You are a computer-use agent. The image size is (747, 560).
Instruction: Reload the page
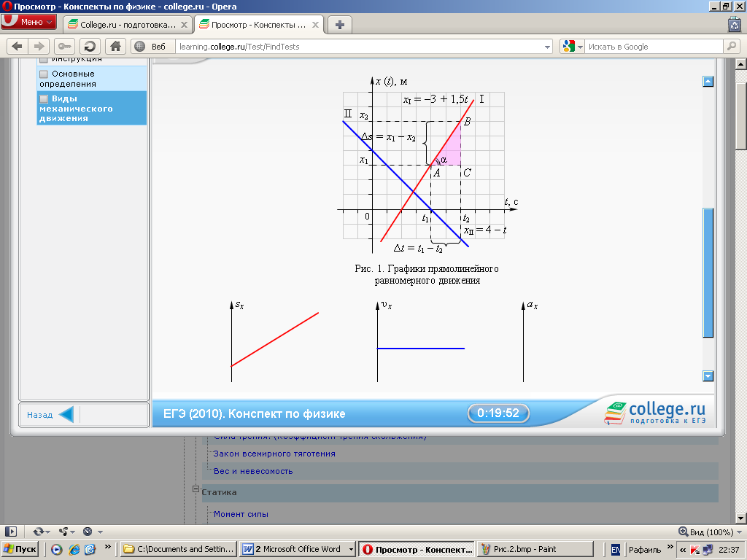coord(90,46)
